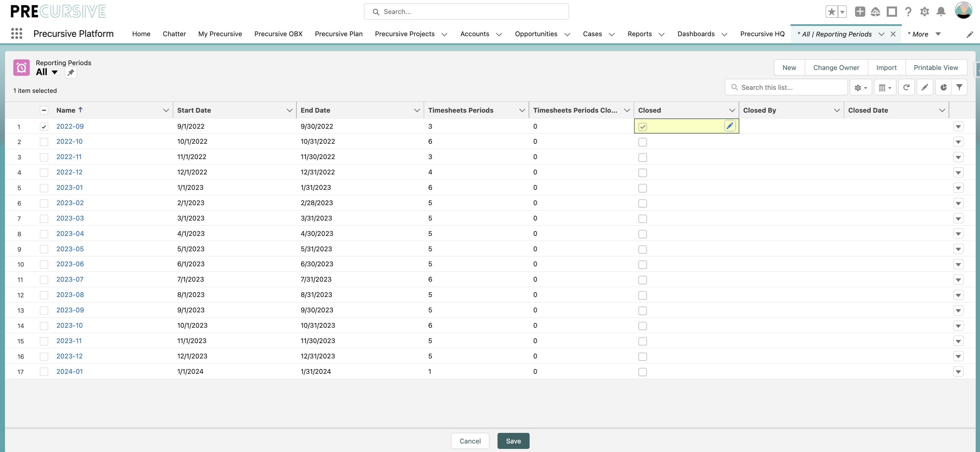The height and width of the screenshot is (452, 980).
Task: Open Precursive HQ tab
Action: [762, 34]
